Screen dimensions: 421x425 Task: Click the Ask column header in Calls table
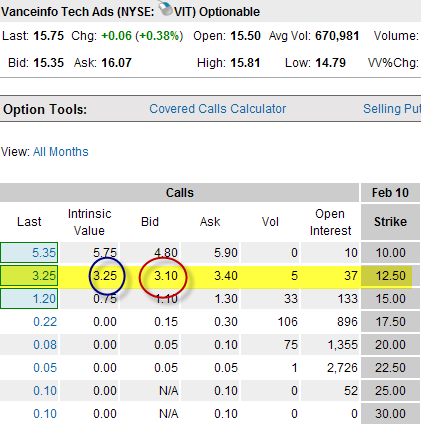[210, 222]
